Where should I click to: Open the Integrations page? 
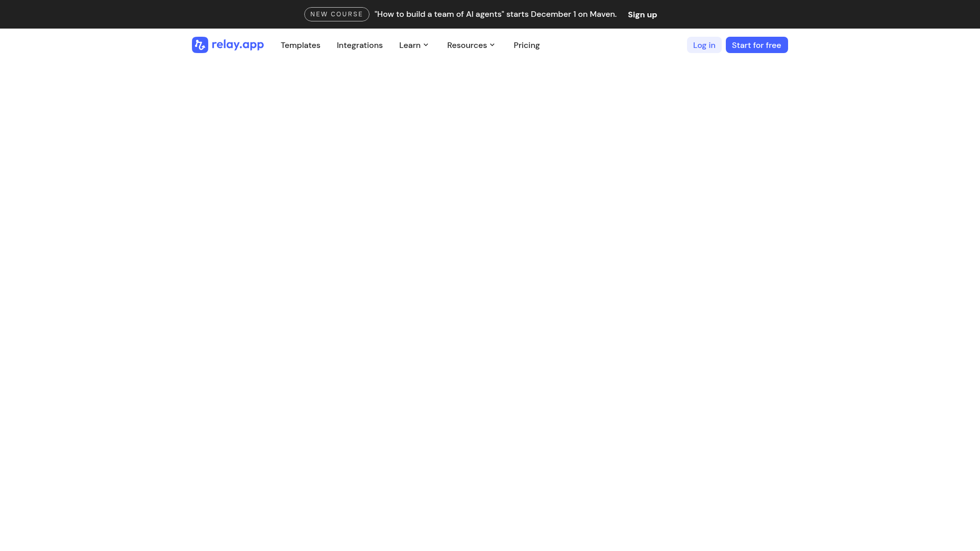coord(359,45)
